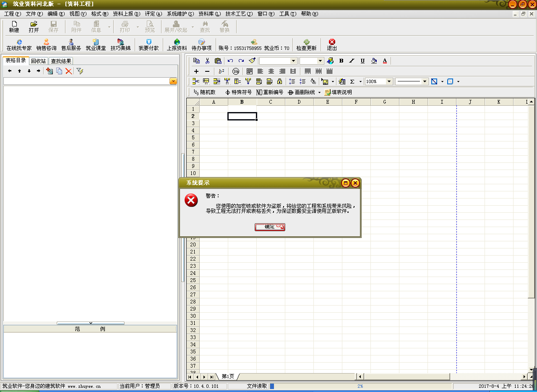
Task: Expand the font name combo box
Action: (x=293, y=61)
